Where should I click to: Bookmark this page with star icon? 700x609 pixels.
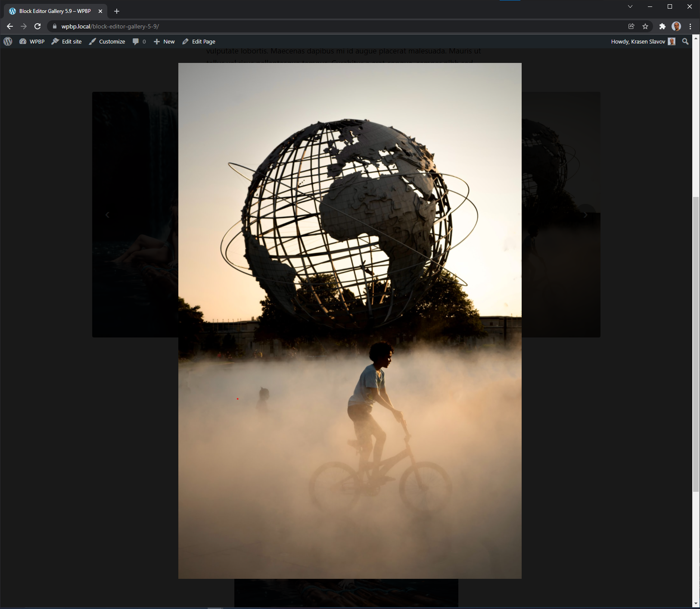pyautogui.click(x=645, y=26)
